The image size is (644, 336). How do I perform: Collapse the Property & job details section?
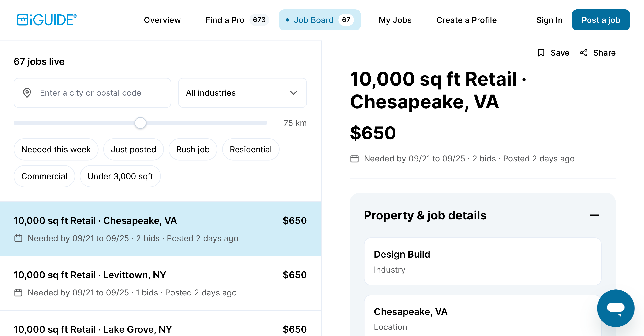tap(595, 215)
